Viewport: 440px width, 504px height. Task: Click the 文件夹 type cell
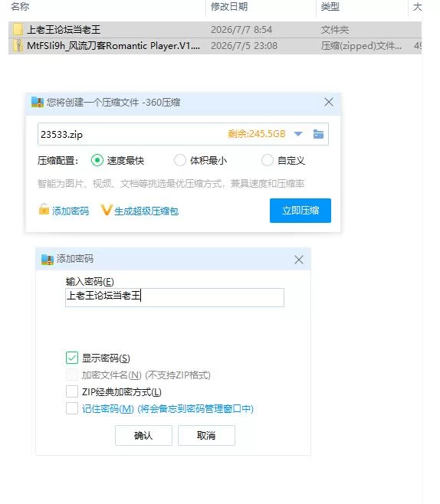tap(334, 30)
